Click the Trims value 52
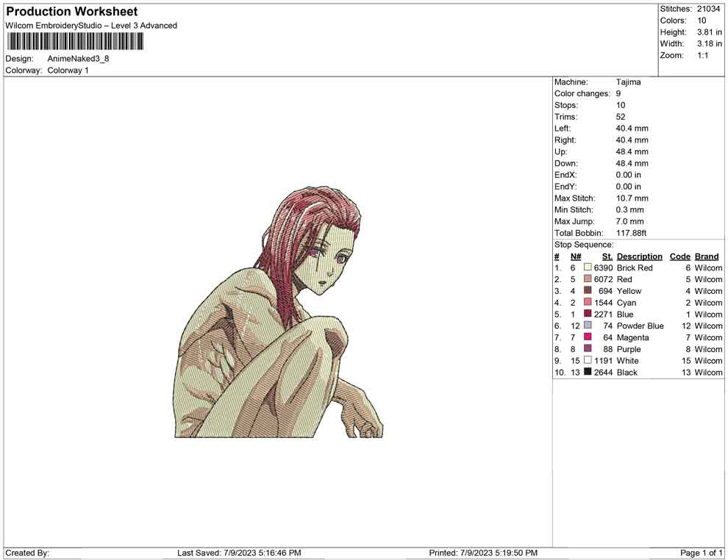The width and height of the screenshot is (728, 560). pyautogui.click(x=621, y=117)
